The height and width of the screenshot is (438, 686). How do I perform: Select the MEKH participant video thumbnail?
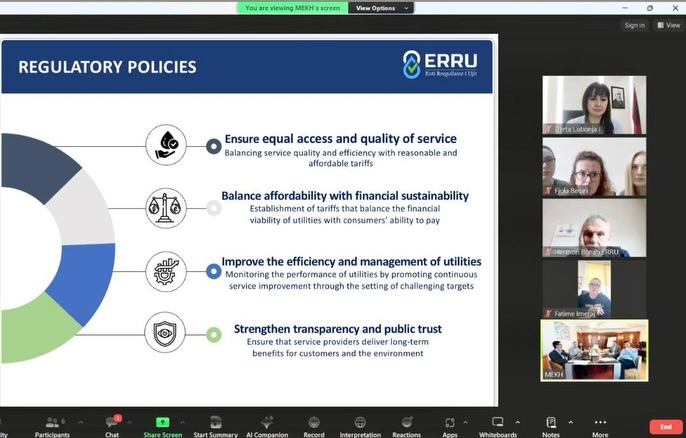click(594, 350)
